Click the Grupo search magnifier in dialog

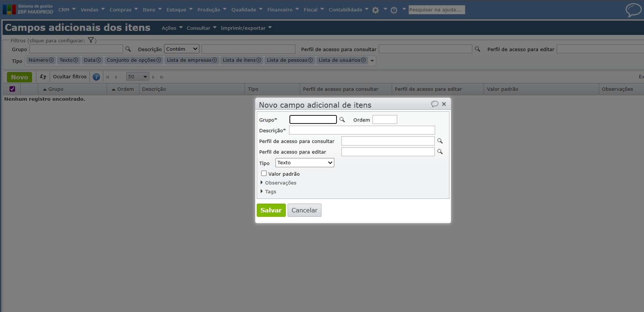342,119
